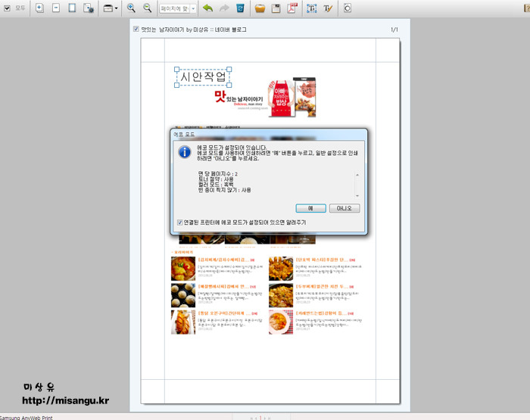Click the dialog list scroll up arrow

(x=357, y=175)
